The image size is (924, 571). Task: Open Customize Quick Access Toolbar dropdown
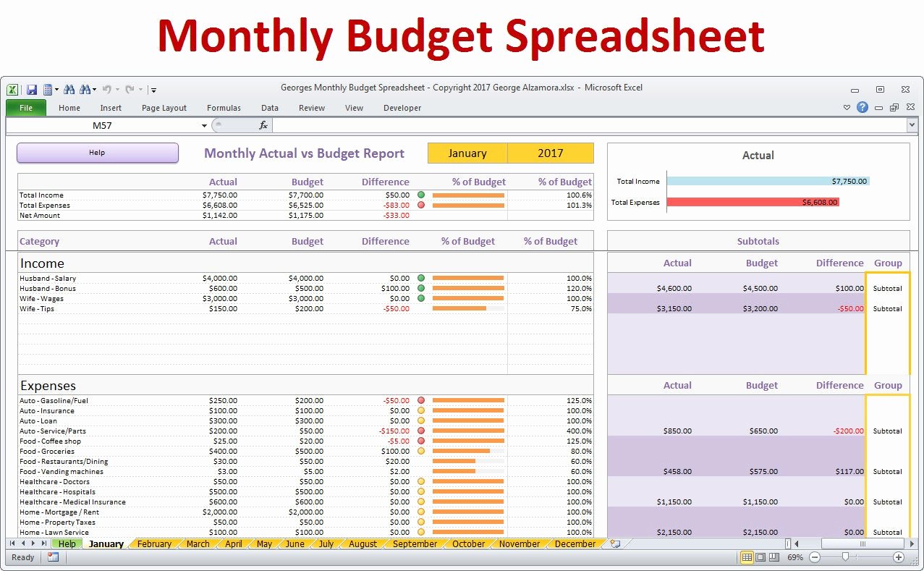(154, 90)
